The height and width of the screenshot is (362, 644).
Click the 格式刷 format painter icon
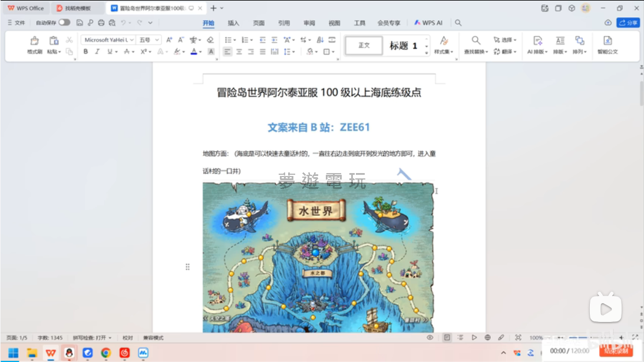coord(34,41)
